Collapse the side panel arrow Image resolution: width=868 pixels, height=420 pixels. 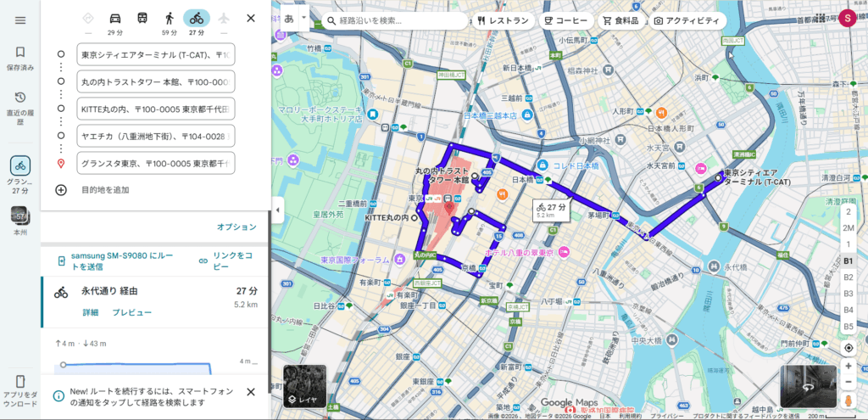point(276,210)
